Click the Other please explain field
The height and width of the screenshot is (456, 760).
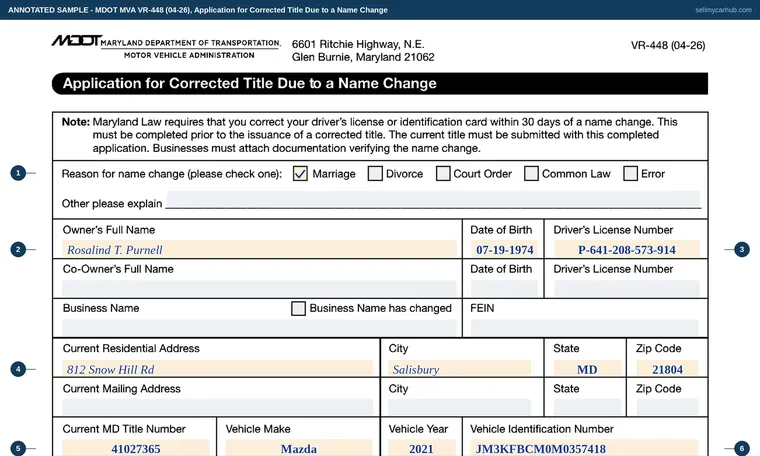point(433,200)
